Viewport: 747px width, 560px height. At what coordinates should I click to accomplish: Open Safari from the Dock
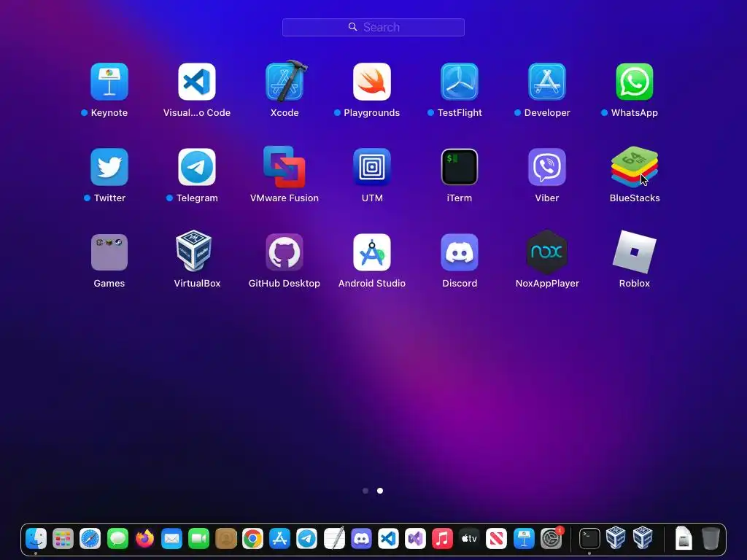tap(90, 539)
